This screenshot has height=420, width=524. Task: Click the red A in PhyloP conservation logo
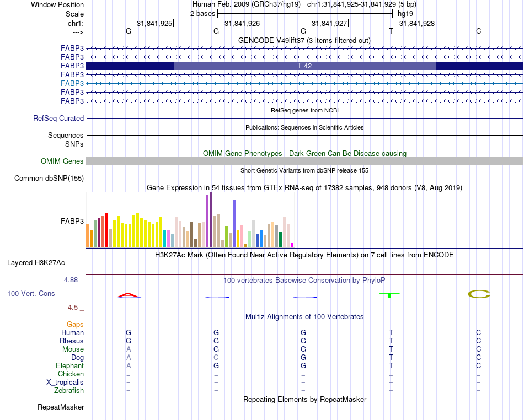coord(129,295)
